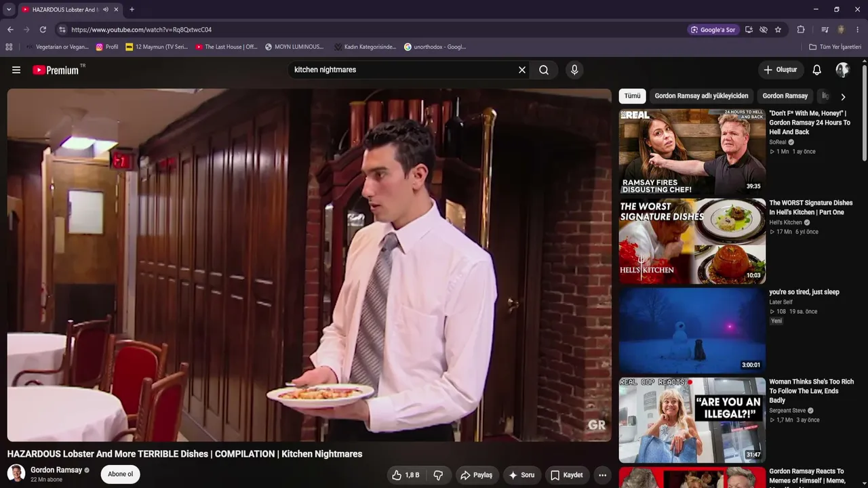Click the video player to pause
Screen dimensions: 868x488
pos(309,265)
